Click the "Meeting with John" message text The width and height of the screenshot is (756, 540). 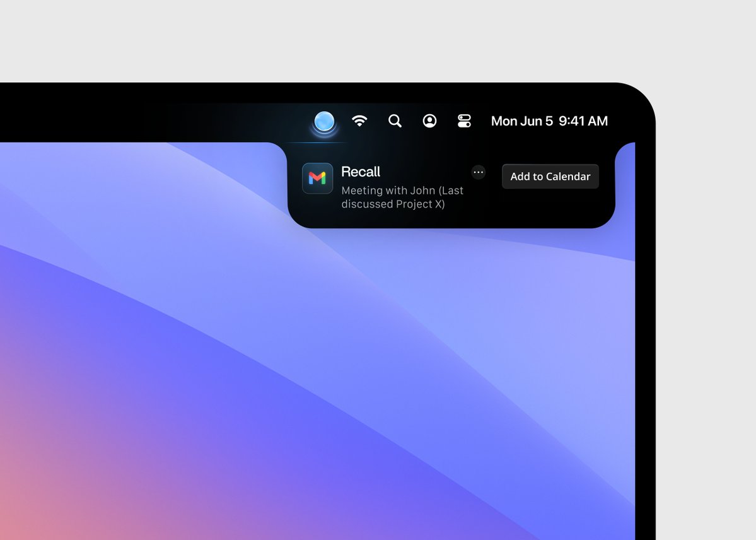point(402,197)
